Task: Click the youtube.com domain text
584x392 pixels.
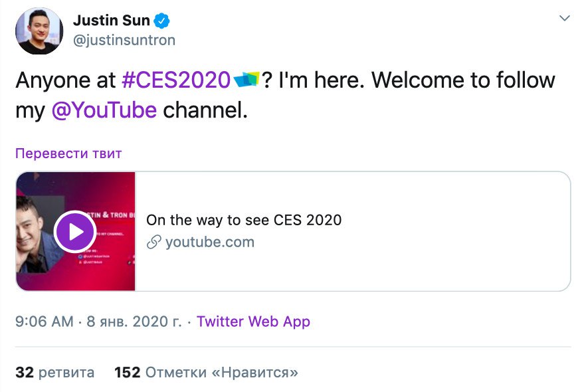Action: click(x=209, y=242)
